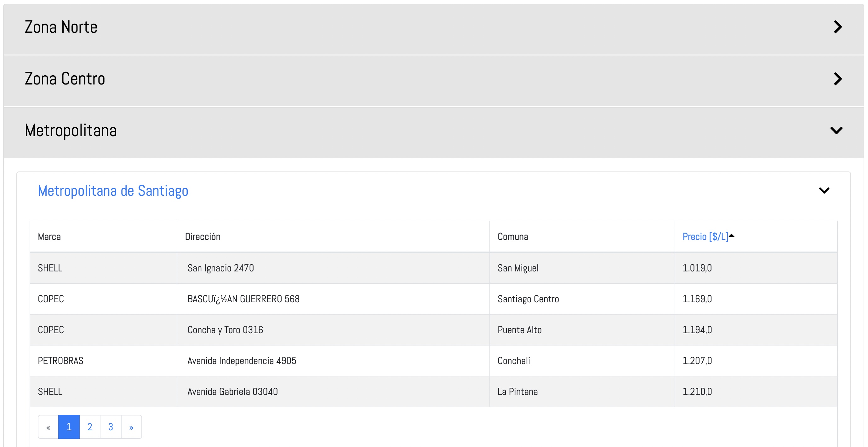This screenshot has height=447, width=868.
Task: Select COPEC in Bascuñan Guerrero row
Action: (51, 299)
